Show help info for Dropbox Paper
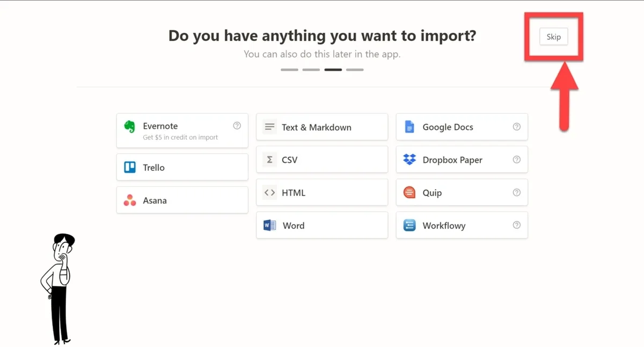Image resolution: width=644 pixels, height=347 pixels. click(x=517, y=160)
